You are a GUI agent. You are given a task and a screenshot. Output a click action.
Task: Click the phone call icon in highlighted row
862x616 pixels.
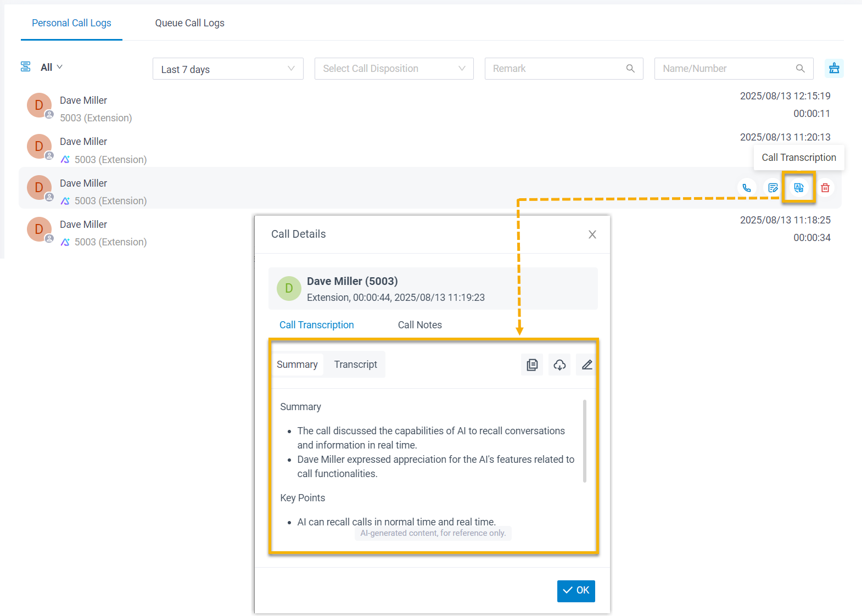tap(746, 188)
